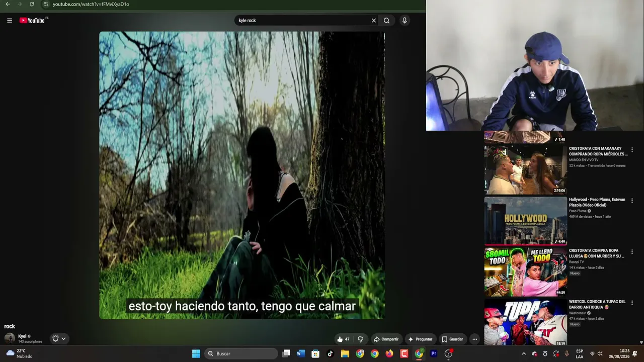Open volume control speaker icon in tray

click(600, 354)
